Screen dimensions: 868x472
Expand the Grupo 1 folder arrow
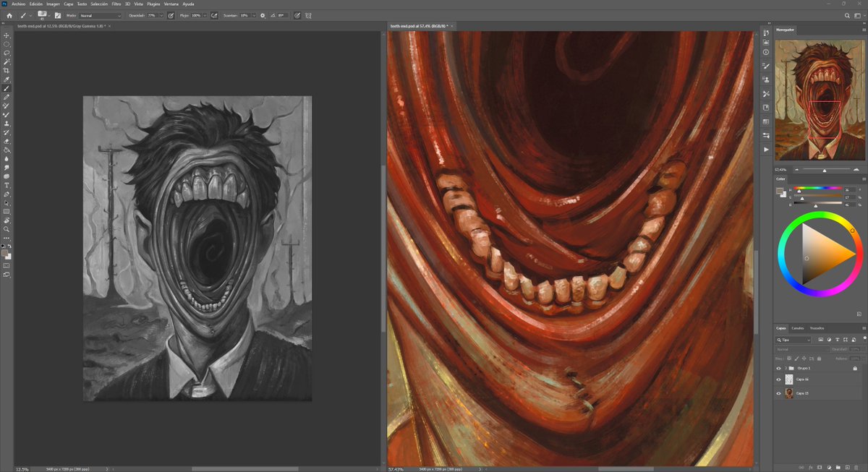(x=786, y=368)
